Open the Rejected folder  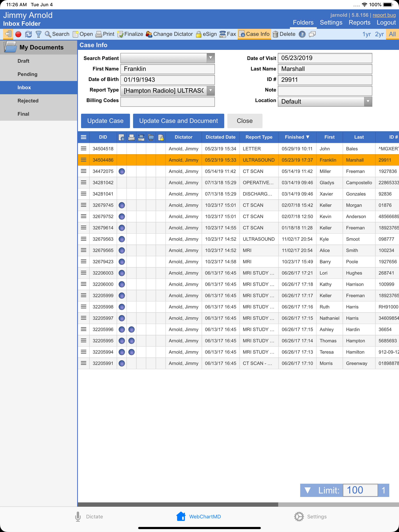point(39,101)
